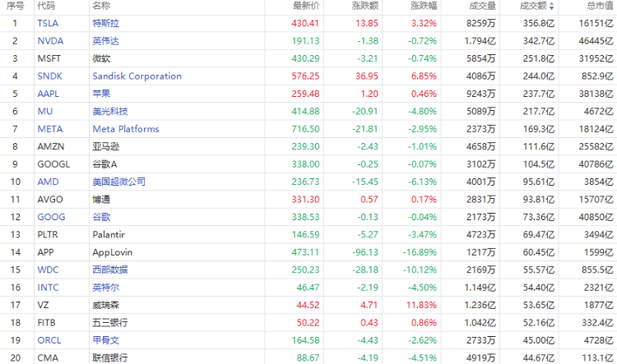Screen dimensions: 617x364
Task: Select the 1.794亿 volume value
Action: pyautogui.click(x=480, y=41)
